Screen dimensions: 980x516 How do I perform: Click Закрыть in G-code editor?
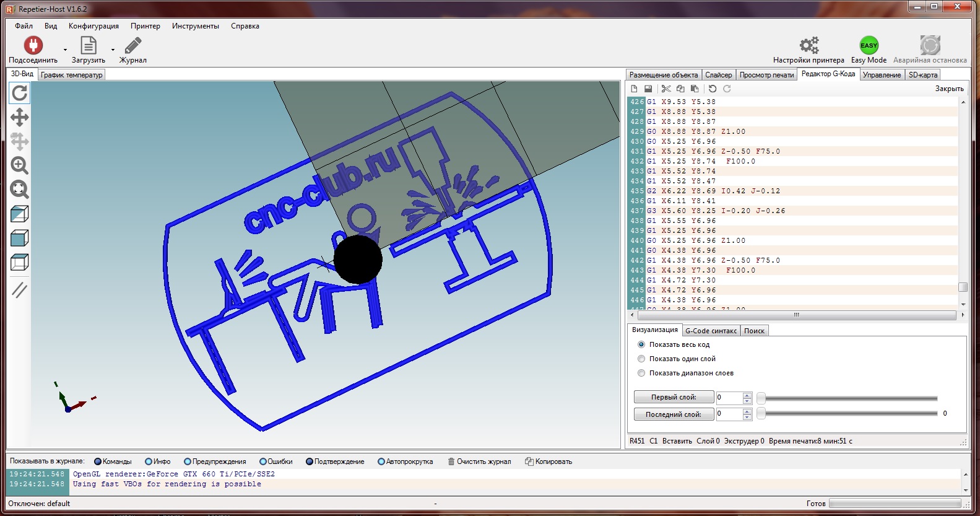(x=949, y=89)
